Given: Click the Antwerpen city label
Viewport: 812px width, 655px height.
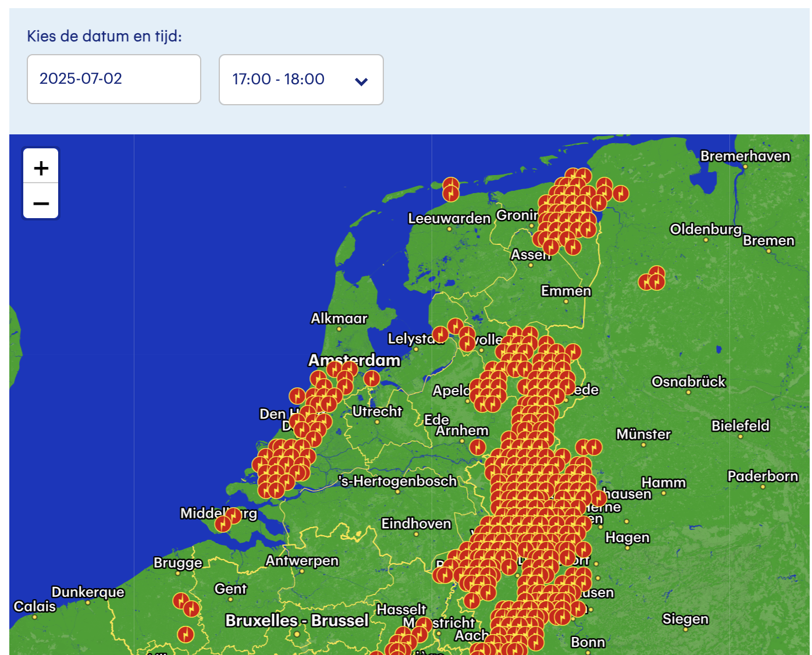Looking at the screenshot, I should [302, 561].
